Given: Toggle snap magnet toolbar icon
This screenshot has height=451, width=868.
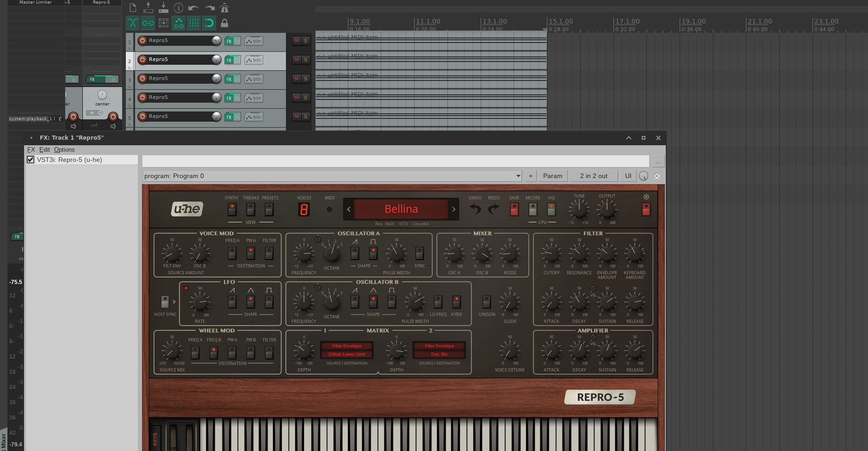Looking at the screenshot, I should tap(209, 23).
